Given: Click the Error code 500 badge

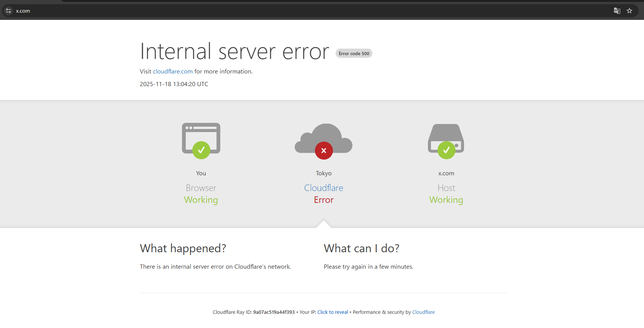Looking at the screenshot, I should pyautogui.click(x=354, y=54).
